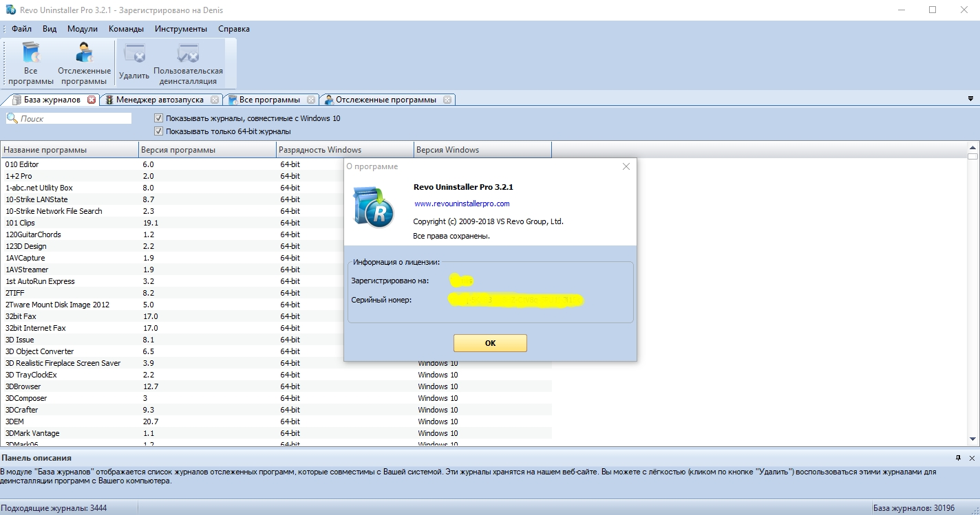Screen dimensions: 980x515
Task: Select the 3DMark Vantage entry
Action: (x=275, y=433)
